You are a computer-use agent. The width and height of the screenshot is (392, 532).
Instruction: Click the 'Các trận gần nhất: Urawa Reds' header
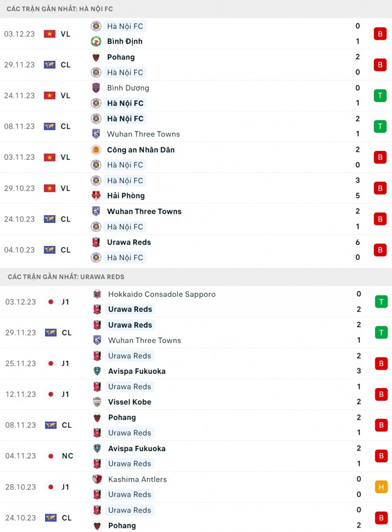pos(66,277)
